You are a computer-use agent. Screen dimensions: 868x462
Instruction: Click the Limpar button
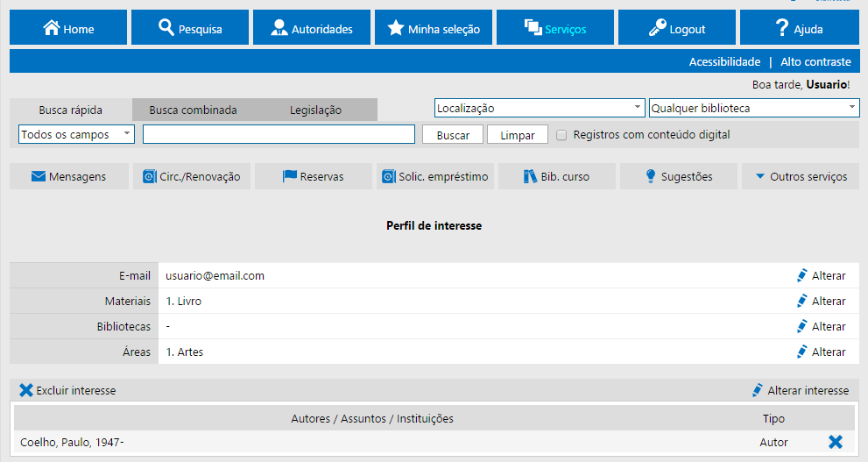518,135
